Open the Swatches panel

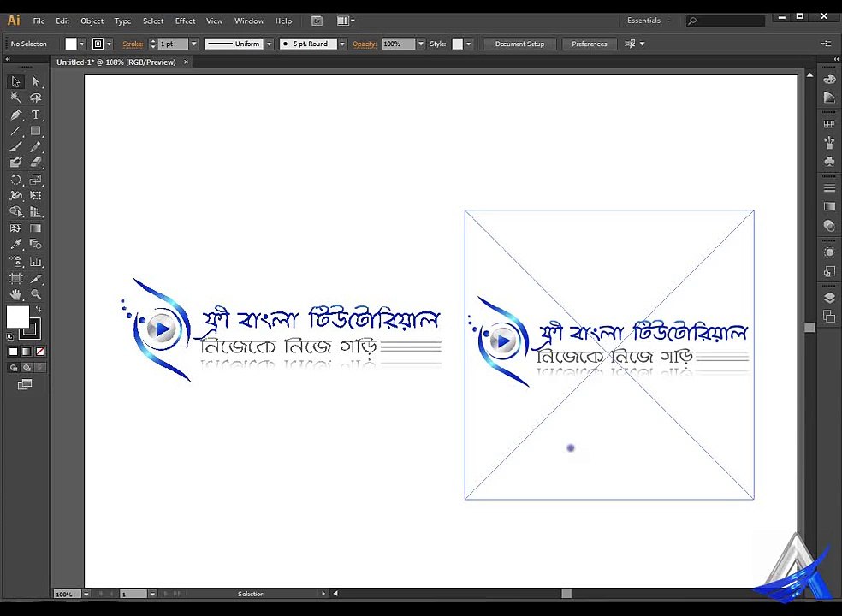(x=829, y=125)
